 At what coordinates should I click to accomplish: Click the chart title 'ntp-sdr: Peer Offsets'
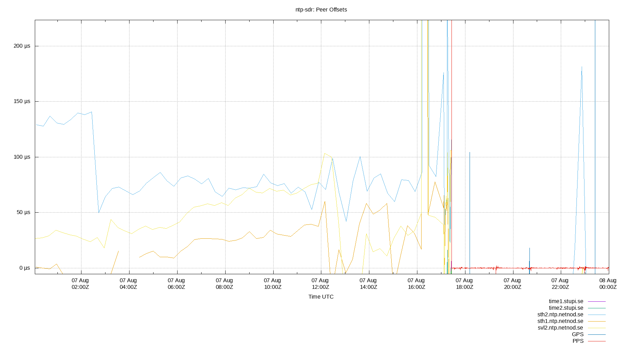coord(321,10)
